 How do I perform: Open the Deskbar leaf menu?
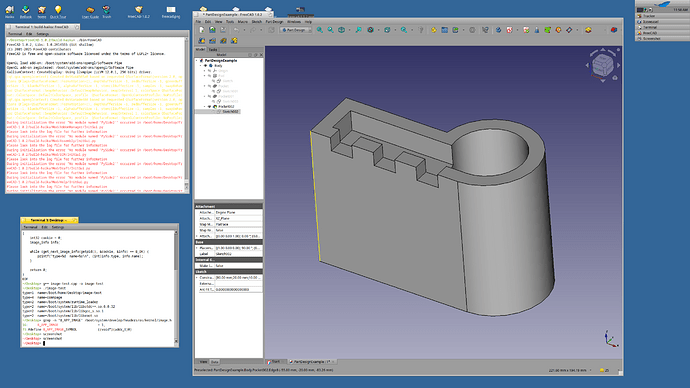pos(663,4)
